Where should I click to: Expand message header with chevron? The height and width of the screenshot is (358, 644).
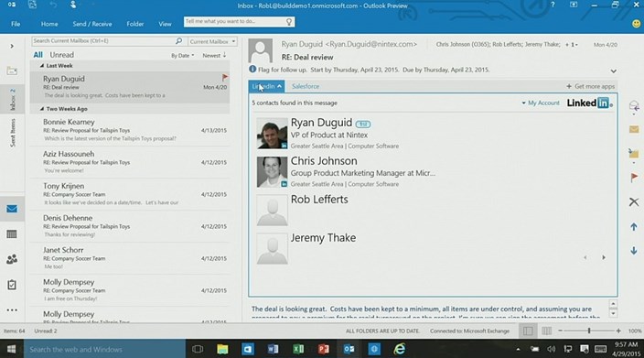pyautogui.click(x=613, y=71)
